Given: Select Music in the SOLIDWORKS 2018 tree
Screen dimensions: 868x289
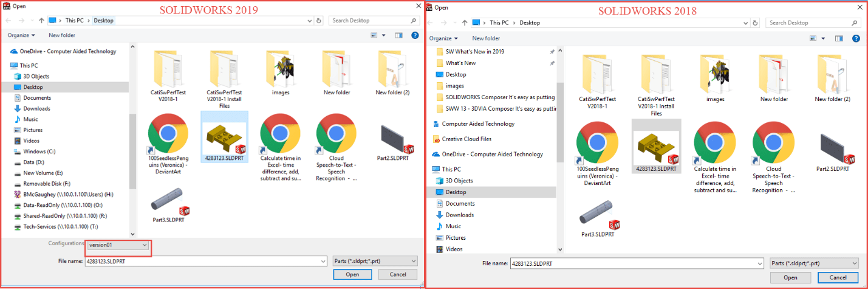Looking at the screenshot, I should (449, 226).
